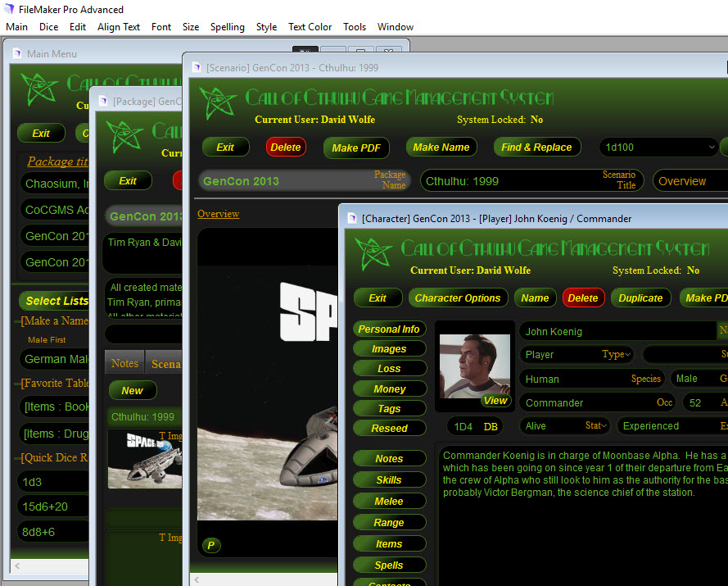728x586 pixels.
Task: Click the Make Name button
Action: click(x=441, y=148)
